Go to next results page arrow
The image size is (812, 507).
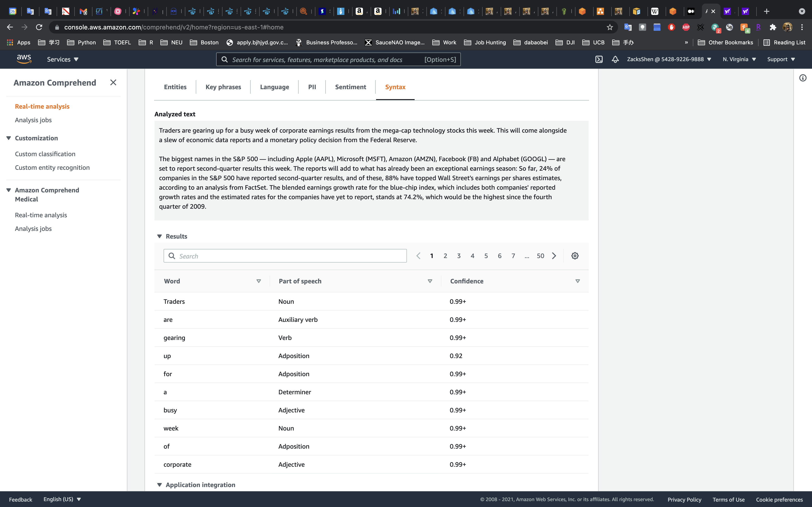[554, 256]
